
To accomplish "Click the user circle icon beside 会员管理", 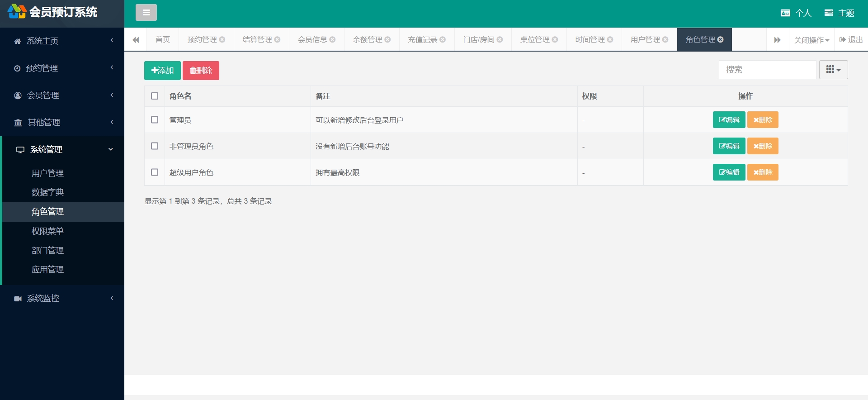I will click(x=18, y=95).
